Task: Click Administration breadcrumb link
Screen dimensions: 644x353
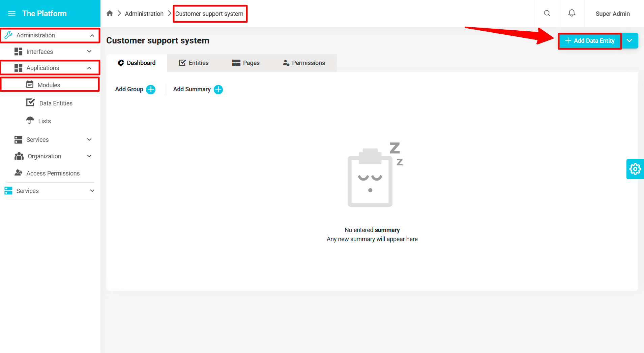Action: (x=144, y=14)
